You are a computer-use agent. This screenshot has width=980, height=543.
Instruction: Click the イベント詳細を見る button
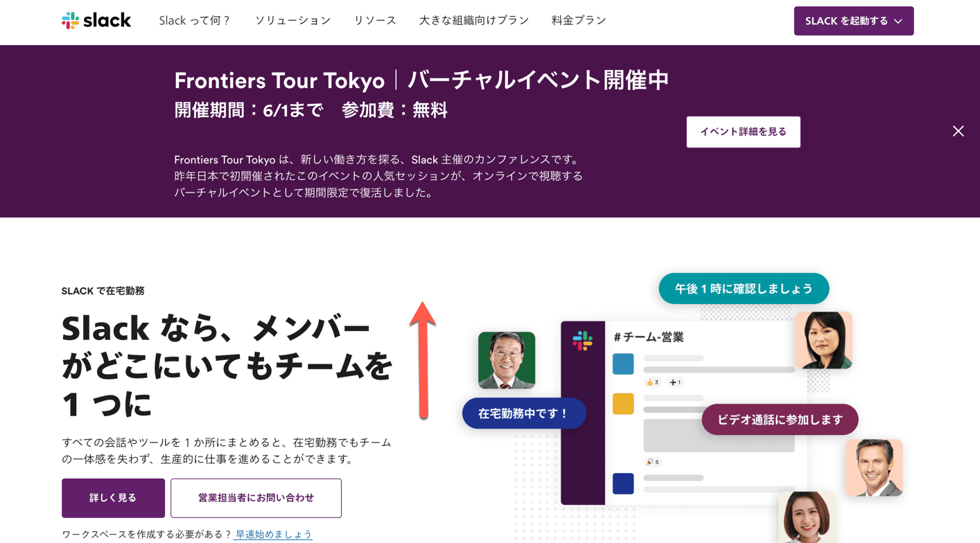743,132
